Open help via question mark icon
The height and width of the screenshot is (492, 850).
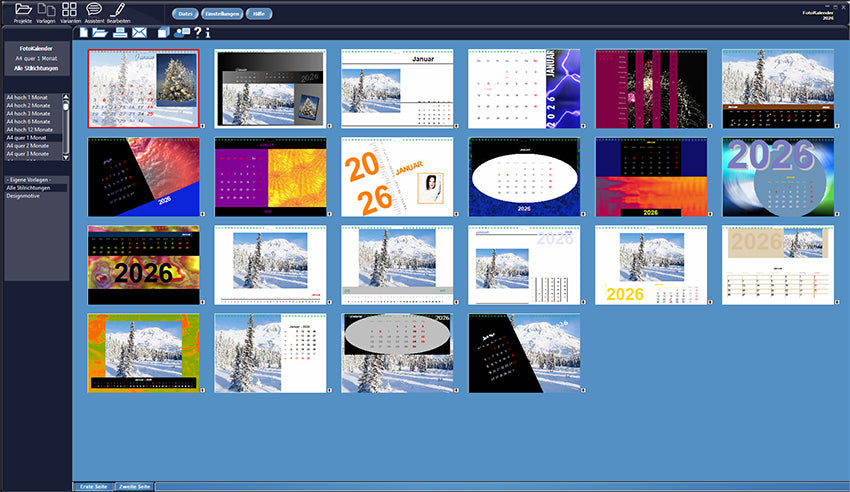coord(198,33)
